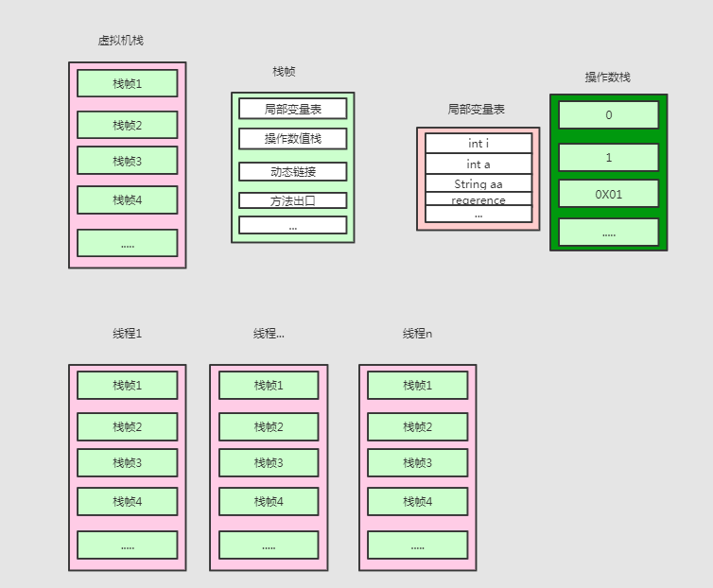
Task: Click the 0X01 box in 操作数栈
Action: pos(608,194)
